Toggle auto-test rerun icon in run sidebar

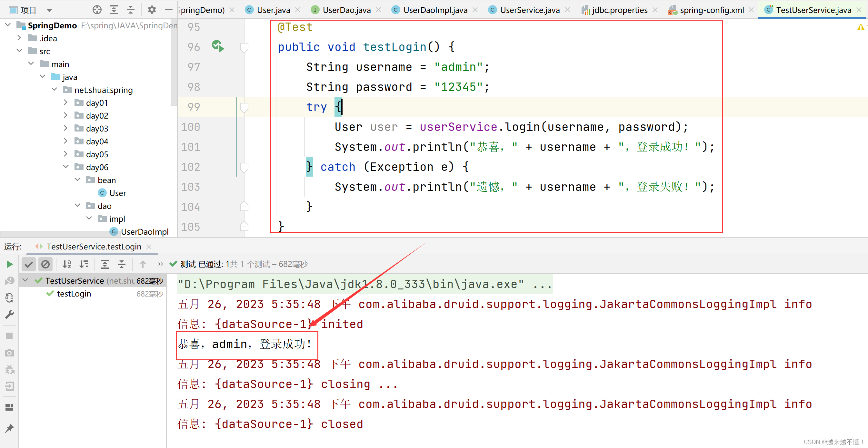[10, 297]
